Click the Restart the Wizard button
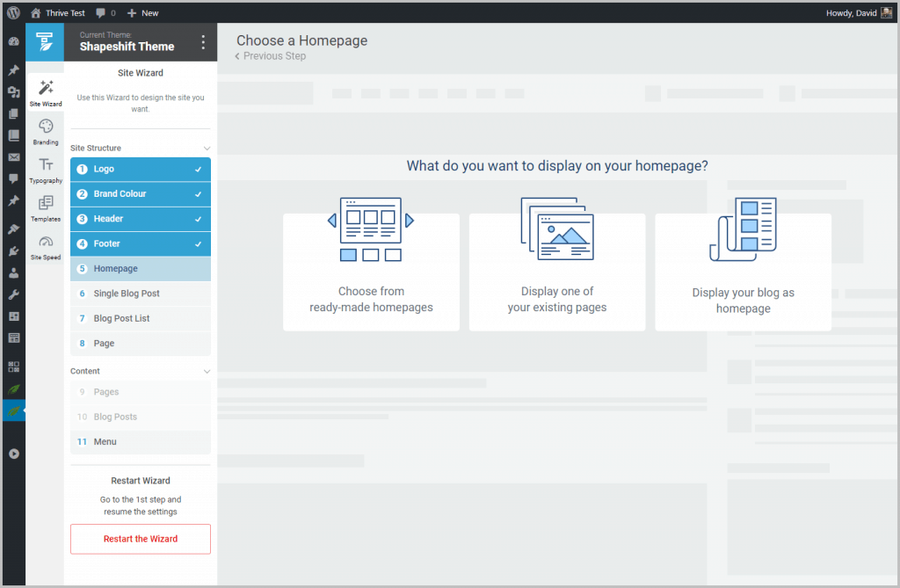The height and width of the screenshot is (588, 900). [x=141, y=539]
